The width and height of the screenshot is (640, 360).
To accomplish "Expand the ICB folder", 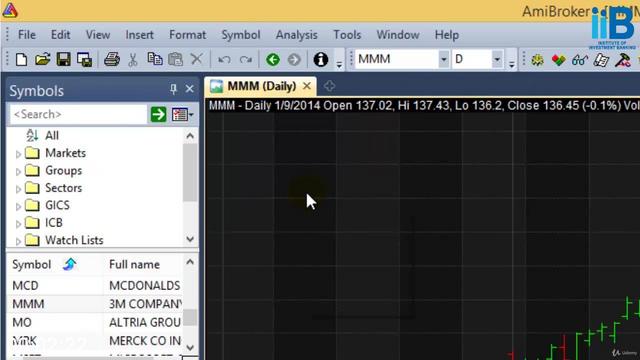I will (x=18, y=224).
